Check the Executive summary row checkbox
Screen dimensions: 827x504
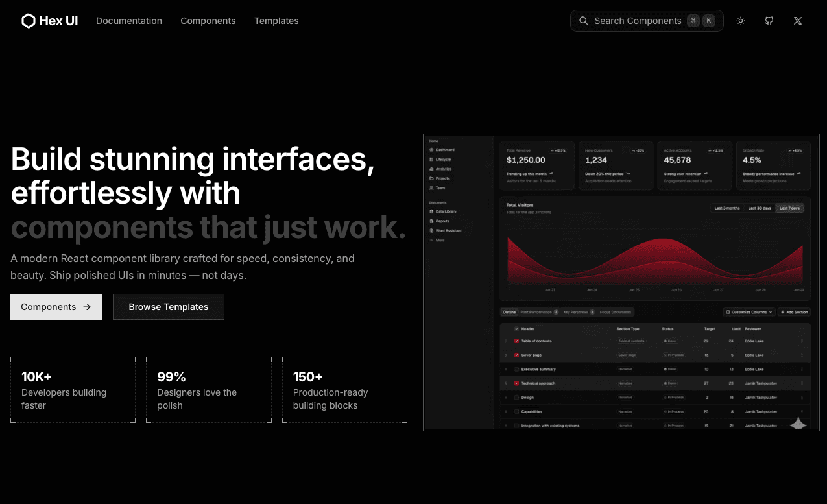517,369
